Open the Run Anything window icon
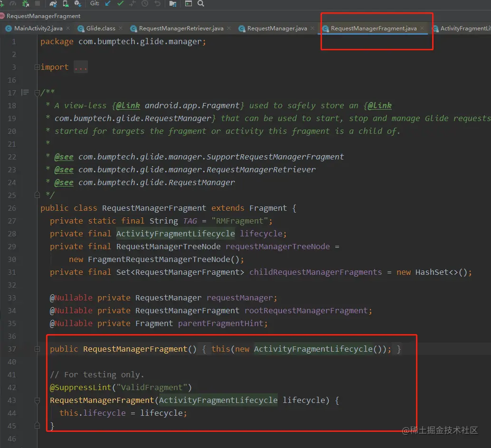 tap(189, 3)
